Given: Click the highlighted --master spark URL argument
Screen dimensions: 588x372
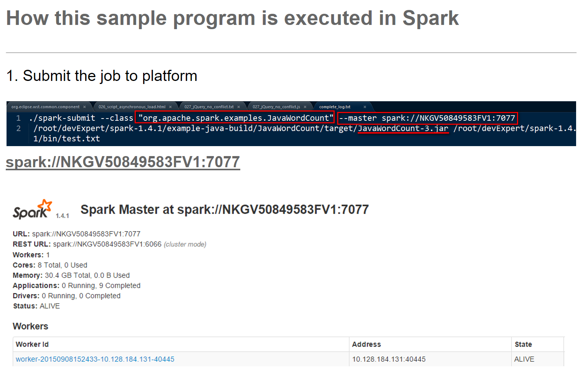Looking at the screenshot, I should click(427, 118).
